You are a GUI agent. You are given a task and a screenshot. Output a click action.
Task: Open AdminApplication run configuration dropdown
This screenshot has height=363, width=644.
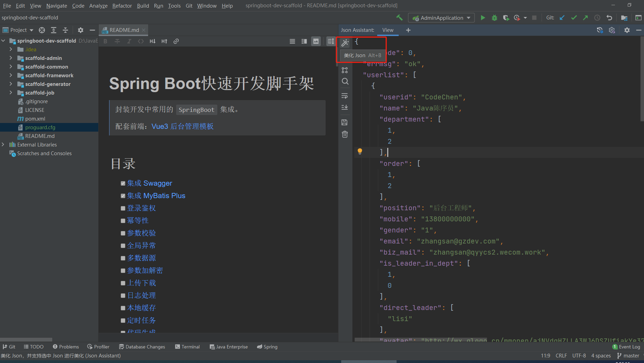(441, 18)
